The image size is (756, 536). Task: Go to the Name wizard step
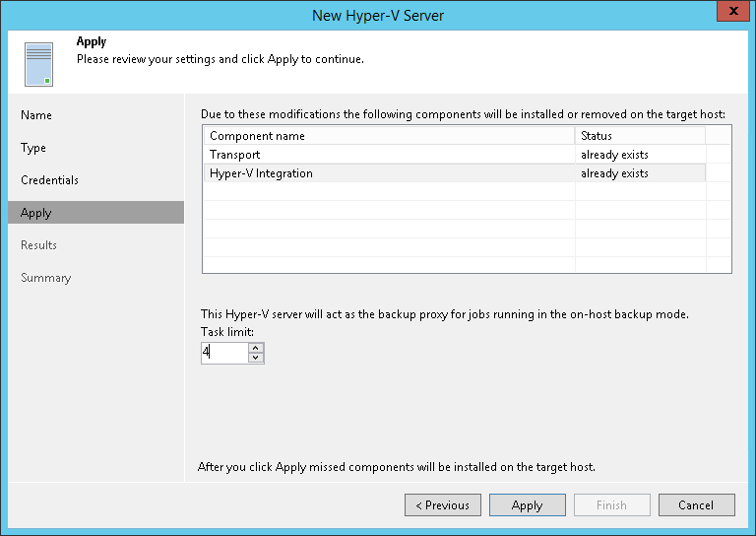(x=36, y=115)
